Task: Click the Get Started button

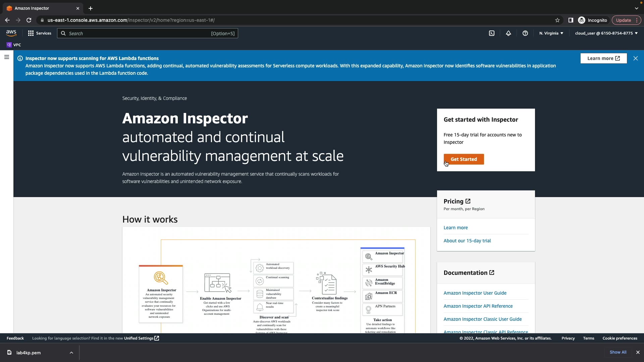Action: tap(464, 159)
